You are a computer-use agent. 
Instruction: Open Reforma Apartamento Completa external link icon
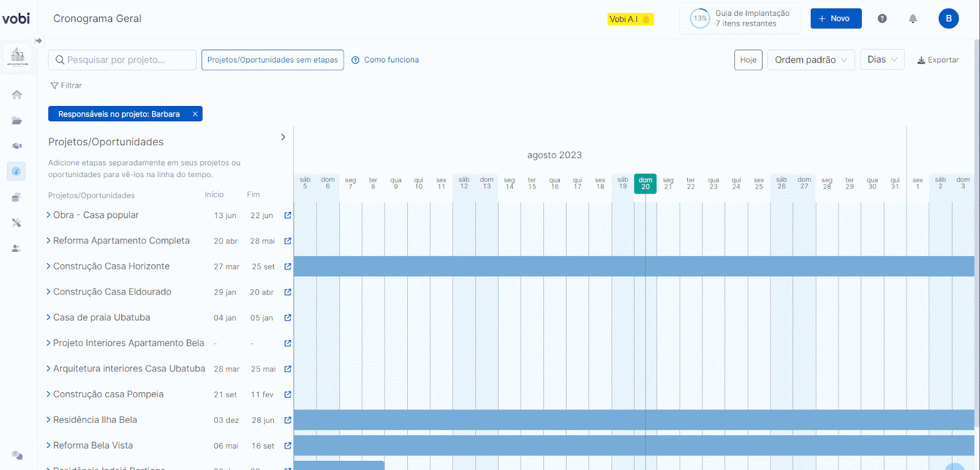point(288,241)
